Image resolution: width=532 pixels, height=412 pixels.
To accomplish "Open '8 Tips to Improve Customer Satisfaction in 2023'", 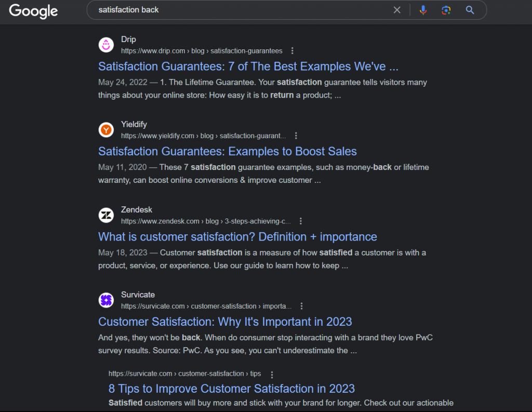I will point(231,389).
